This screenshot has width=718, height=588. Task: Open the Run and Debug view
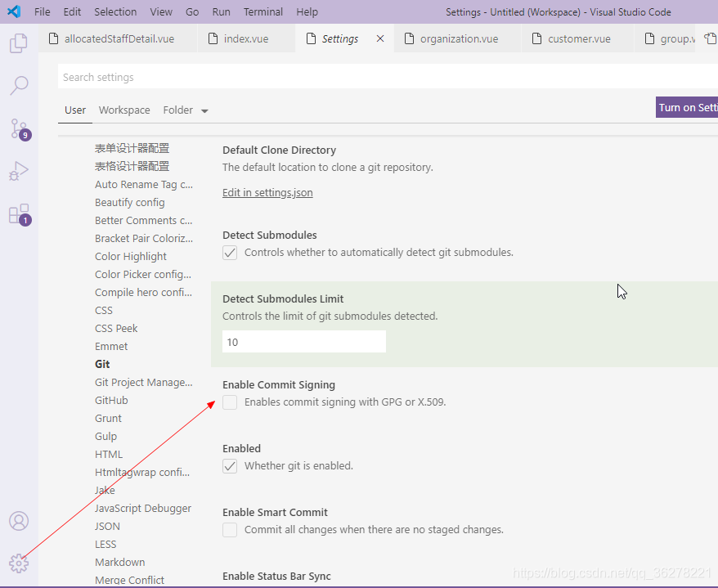click(19, 171)
